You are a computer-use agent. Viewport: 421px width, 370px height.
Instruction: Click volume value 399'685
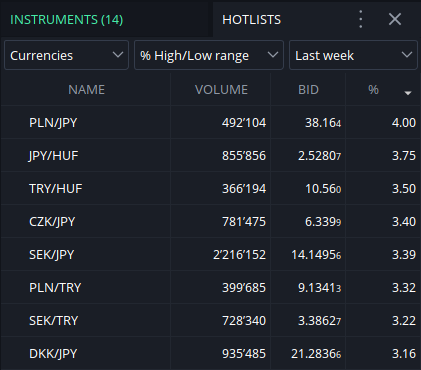(x=244, y=288)
